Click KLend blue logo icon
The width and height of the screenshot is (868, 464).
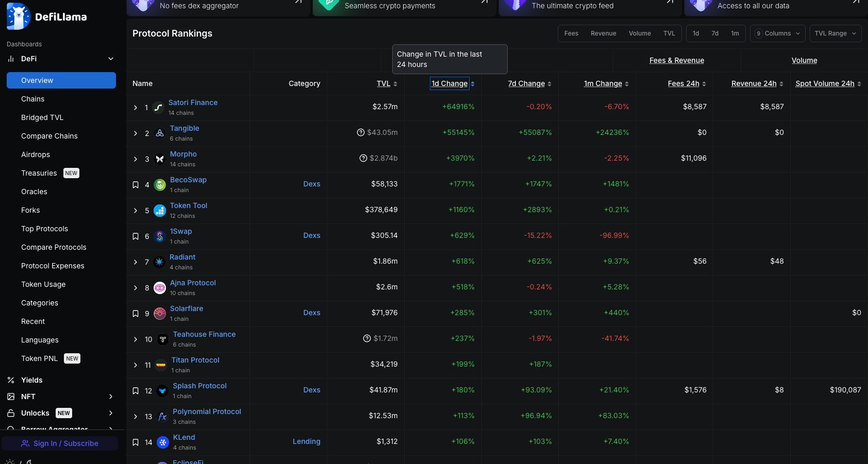click(163, 442)
